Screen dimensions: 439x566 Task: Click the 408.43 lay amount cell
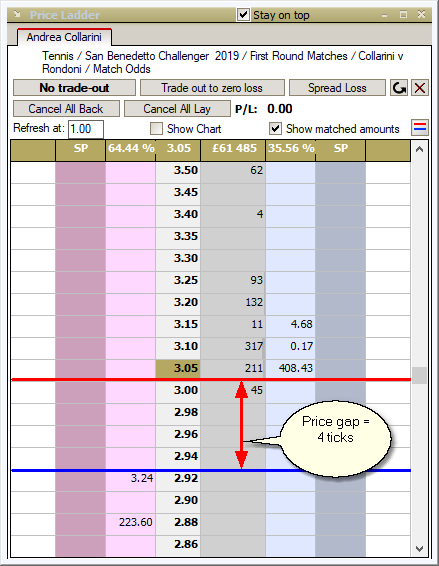coord(291,368)
